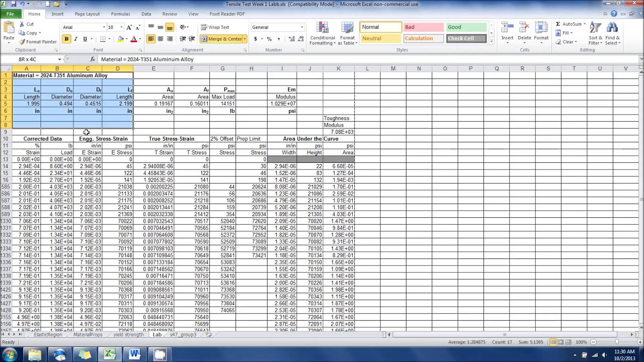
Task: Click the Insert Function fx icon
Action: [92, 59]
